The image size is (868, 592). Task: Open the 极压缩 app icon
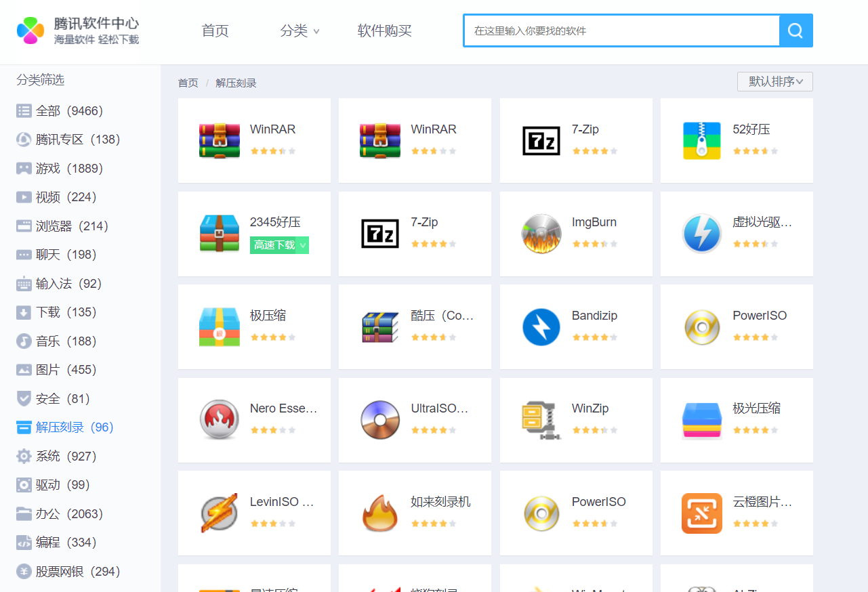(x=220, y=327)
